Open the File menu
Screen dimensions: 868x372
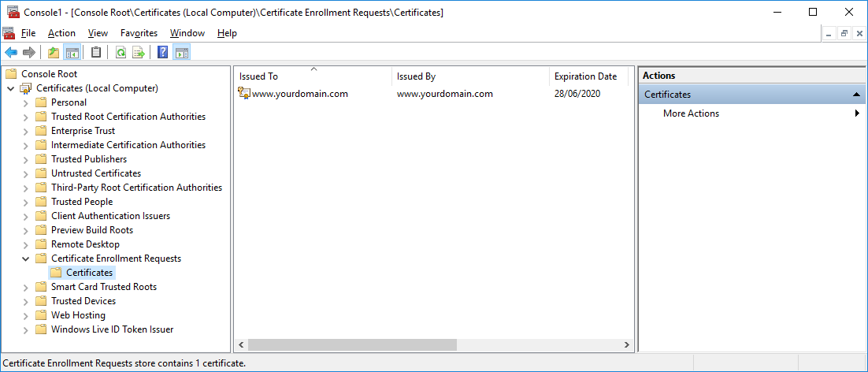(28, 33)
